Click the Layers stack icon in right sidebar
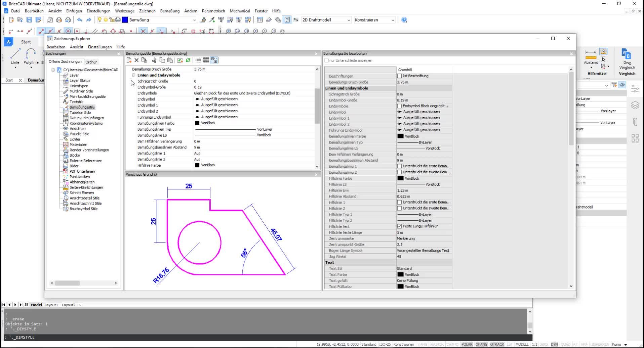644x348 pixels. tap(635, 105)
